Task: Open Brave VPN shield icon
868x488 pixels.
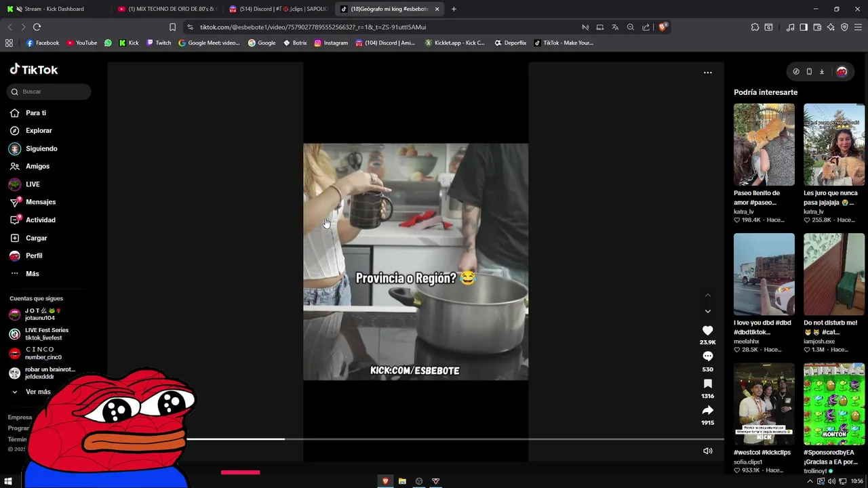Action: coord(844,27)
